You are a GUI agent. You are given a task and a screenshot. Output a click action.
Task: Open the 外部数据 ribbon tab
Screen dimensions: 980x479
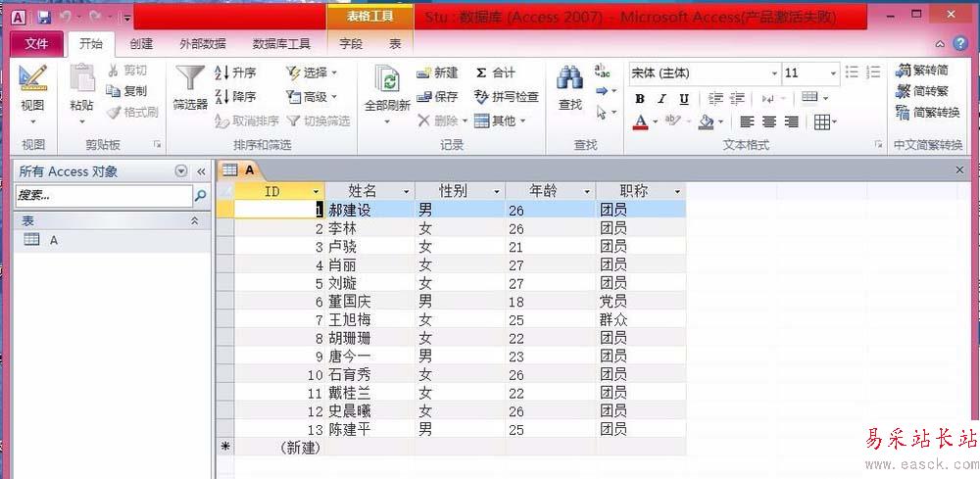(203, 44)
